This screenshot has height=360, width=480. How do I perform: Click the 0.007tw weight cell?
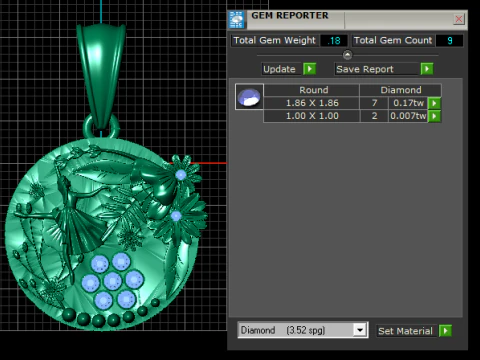[408, 116]
